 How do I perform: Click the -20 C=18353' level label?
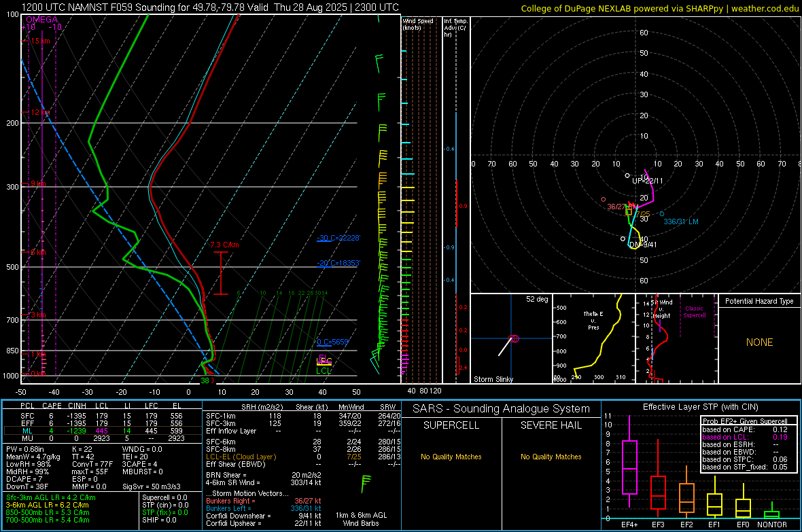(x=338, y=263)
